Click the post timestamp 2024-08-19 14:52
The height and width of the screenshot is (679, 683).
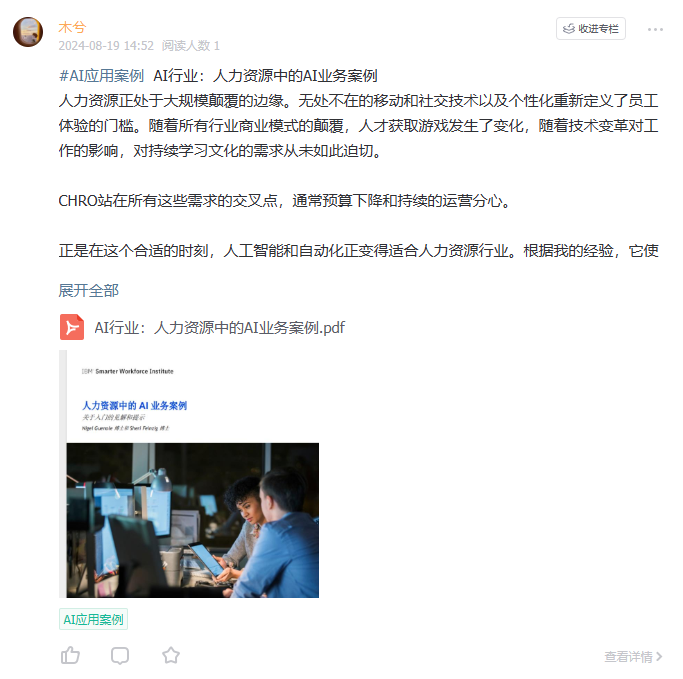pyautogui.click(x=106, y=46)
